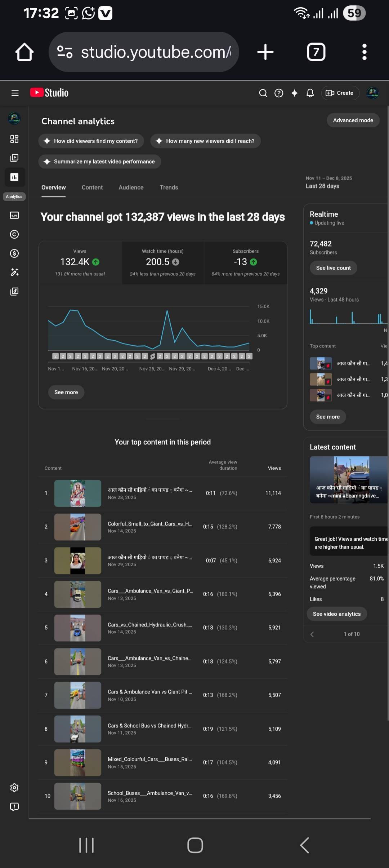Open the Last 28 days date range dropdown
This screenshot has width=389, height=868.
[x=328, y=183]
